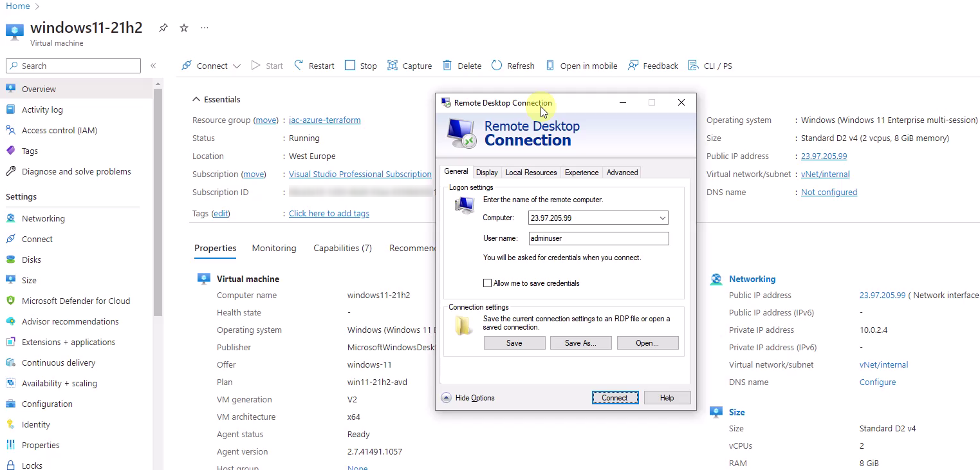The width and height of the screenshot is (980, 470).
Task: Click Hide Options in Remote Desktop dialog
Action: point(468,398)
